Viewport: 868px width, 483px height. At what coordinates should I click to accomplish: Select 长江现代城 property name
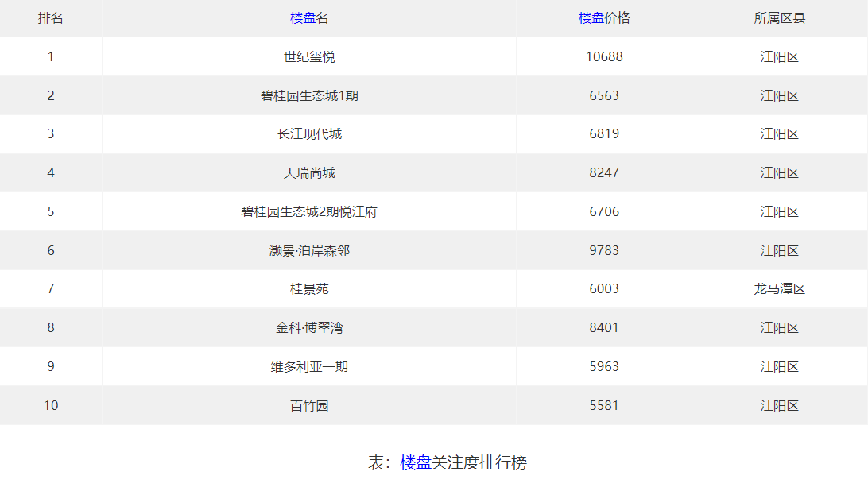309,134
